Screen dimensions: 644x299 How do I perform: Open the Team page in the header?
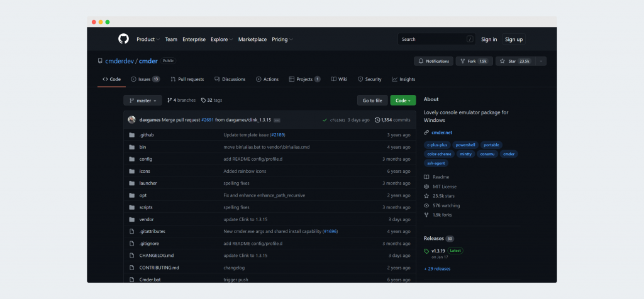coord(171,40)
